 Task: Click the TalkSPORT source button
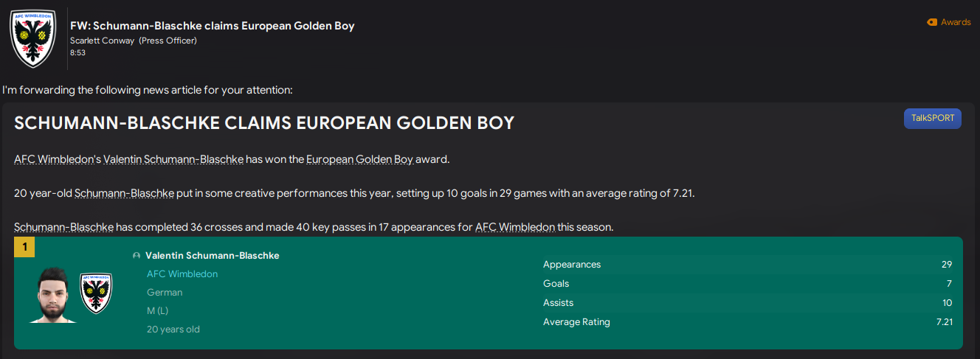click(932, 119)
